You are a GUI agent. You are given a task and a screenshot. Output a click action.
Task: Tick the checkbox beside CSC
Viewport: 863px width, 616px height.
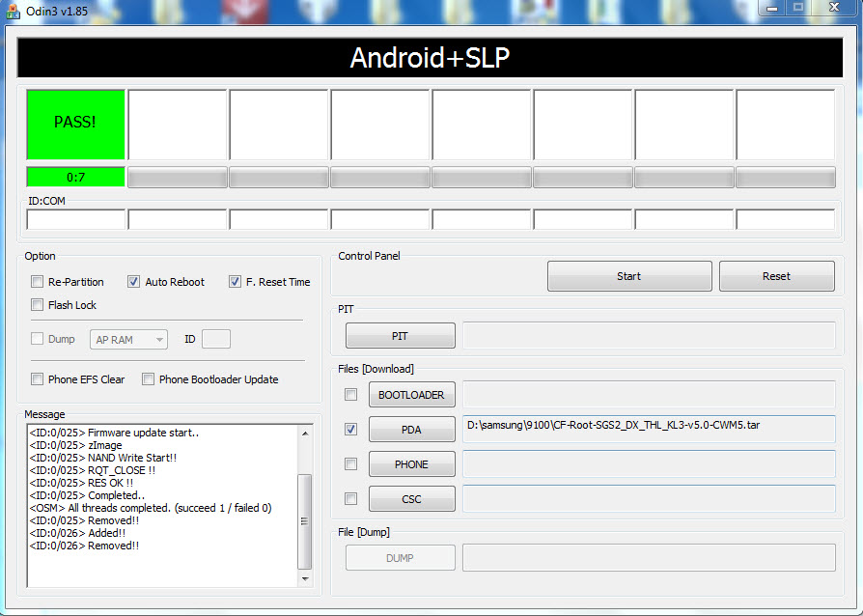[x=350, y=499]
